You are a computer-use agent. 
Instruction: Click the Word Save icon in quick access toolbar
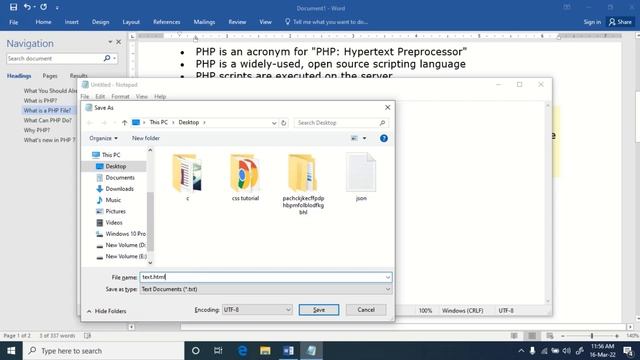13,7
